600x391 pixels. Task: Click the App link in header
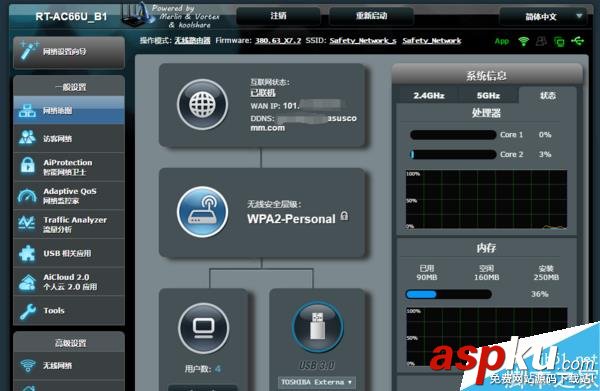click(x=502, y=41)
